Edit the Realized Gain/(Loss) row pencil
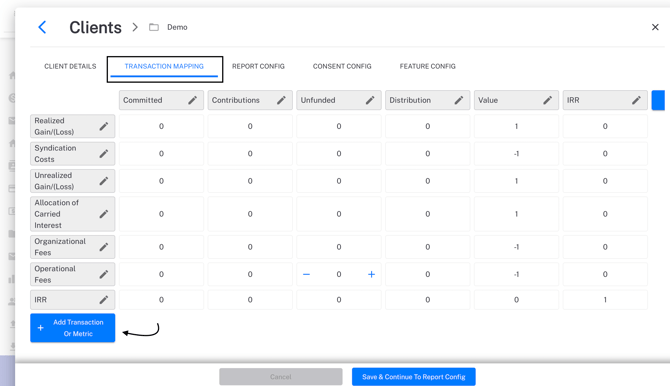Viewport: 670px width, 386px height. tap(104, 126)
